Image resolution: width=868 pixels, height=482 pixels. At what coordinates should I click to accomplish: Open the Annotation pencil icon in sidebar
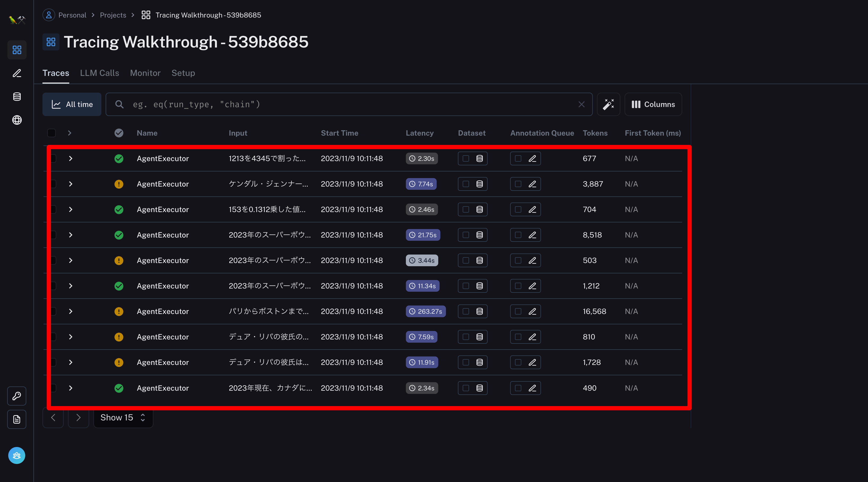17,73
